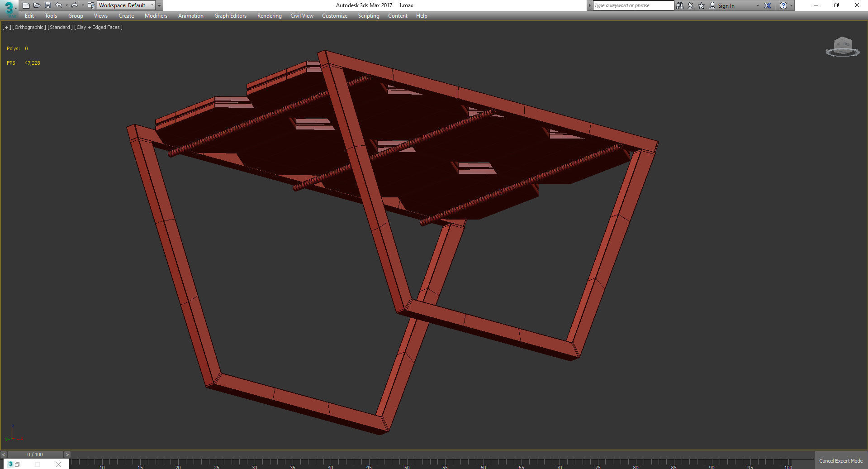Screen dimensions: 868x469
Task: Open the Help menu
Action: coord(422,16)
